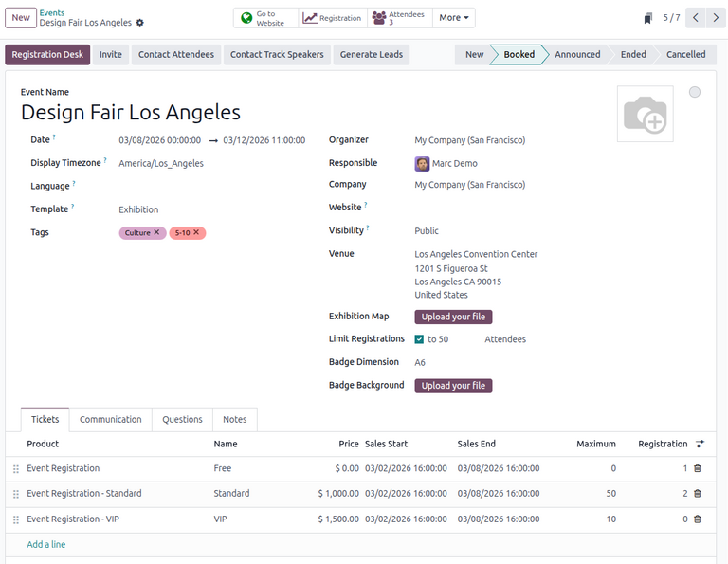Switch to the Questions tab
This screenshot has height=564, width=728.
182,419
